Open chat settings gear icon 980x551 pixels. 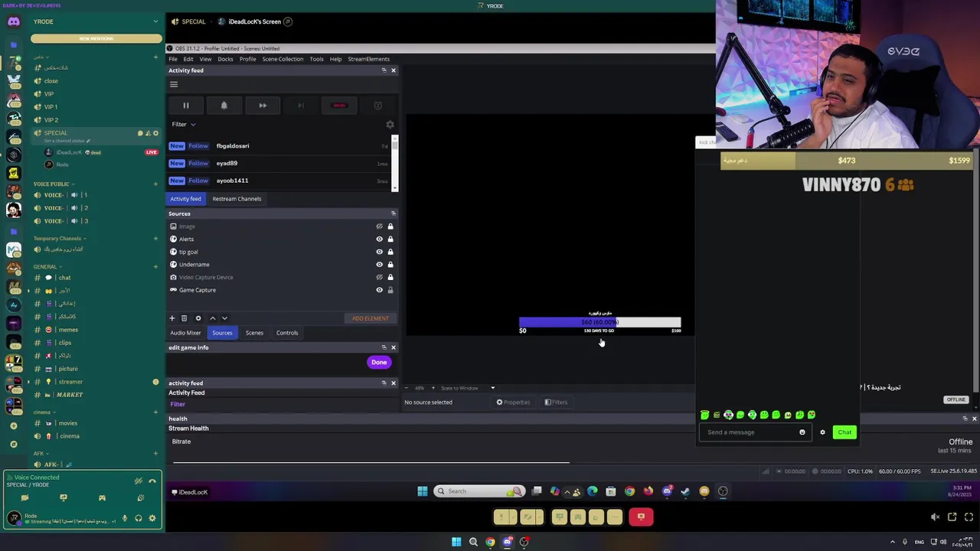[x=822, y=432]
